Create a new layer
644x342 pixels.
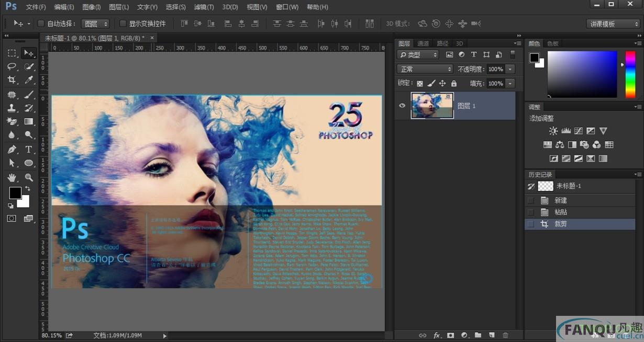[x=492, y=335]
